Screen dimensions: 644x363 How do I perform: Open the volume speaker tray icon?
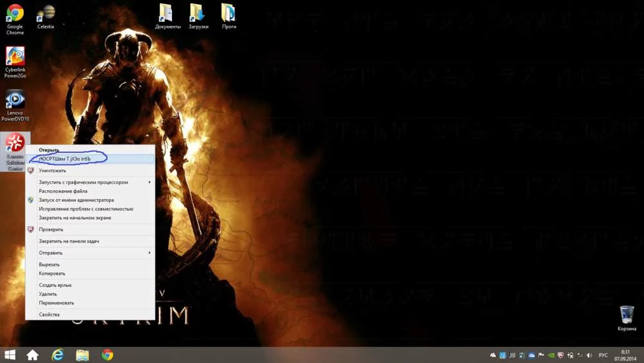point(589,355)
